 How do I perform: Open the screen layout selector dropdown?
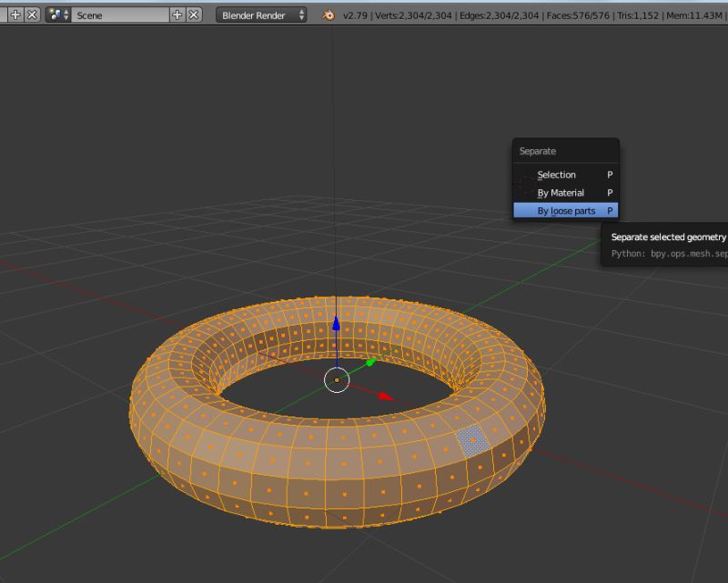pyautogui.click(x=5, y=15)
